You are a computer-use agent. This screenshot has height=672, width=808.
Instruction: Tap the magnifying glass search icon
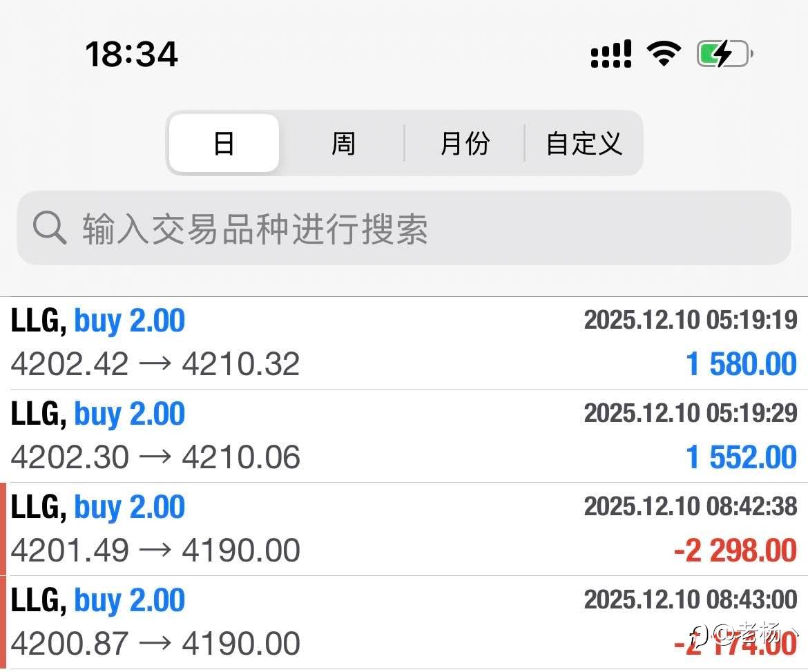coord(50,228)
